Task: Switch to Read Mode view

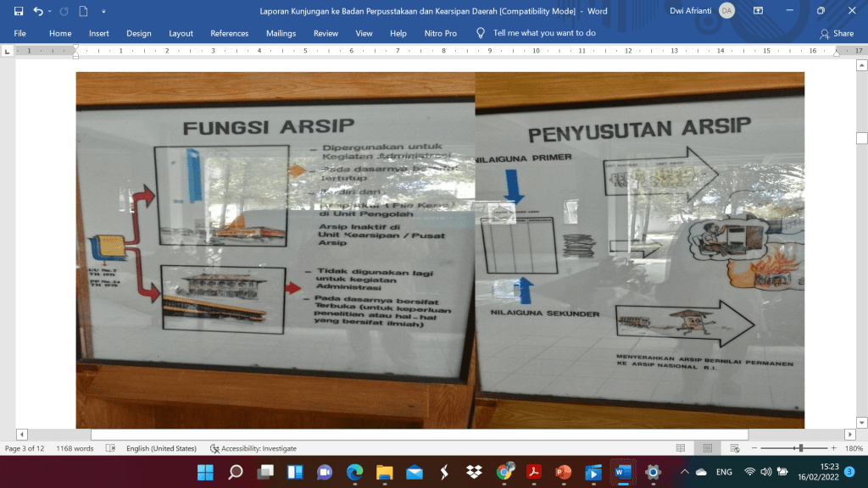Action: pos(681,448)
